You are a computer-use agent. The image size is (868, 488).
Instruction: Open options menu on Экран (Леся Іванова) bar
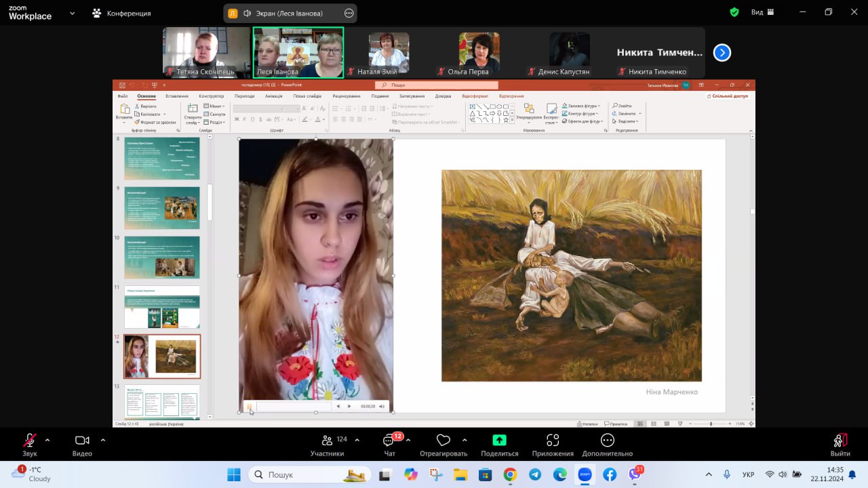[x=349, y=13]
